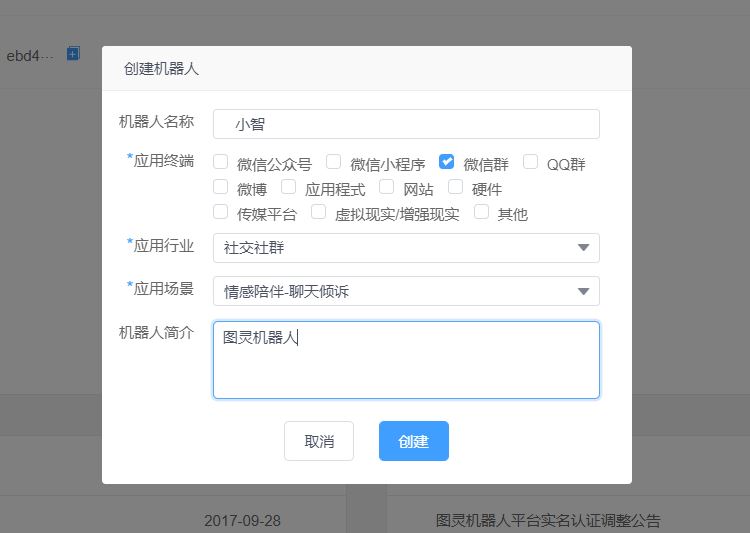Open the 应用行业 dropdown
Viewport: 750px width, 533px height.
(x=406, y=247)
